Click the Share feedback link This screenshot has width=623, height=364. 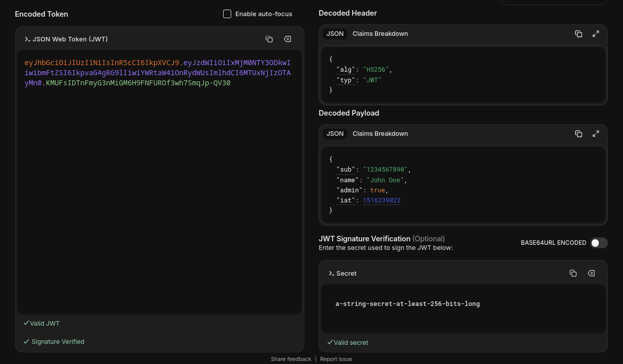(291, 359)
